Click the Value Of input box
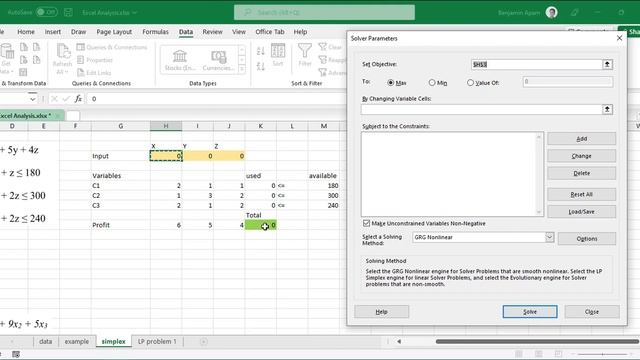Viewport: 640px width, 360px height. point(567,82)
